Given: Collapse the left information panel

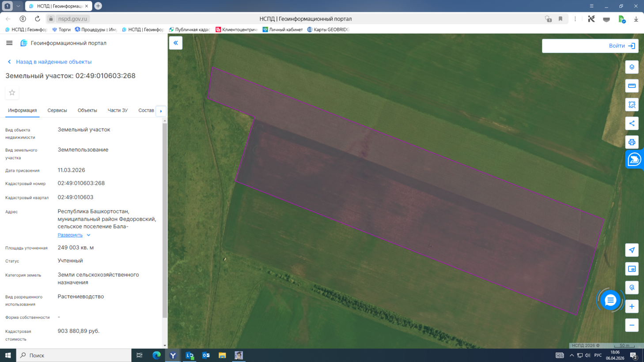Looking at the screenshot, I should point(176,43).
